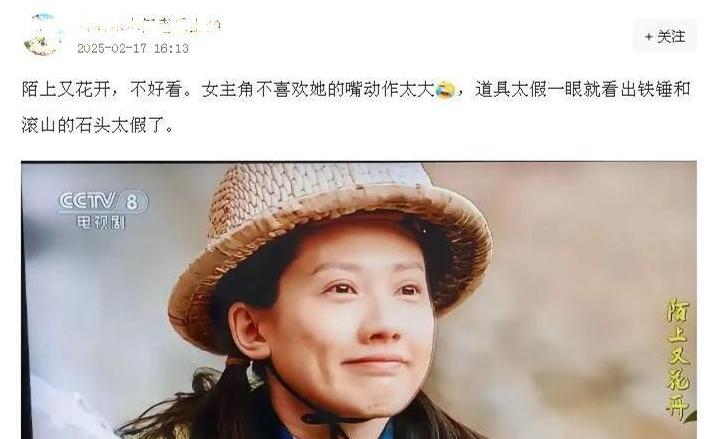The width and height of the screenshot is (716, 439).
Task: Click the 2025-02-17 16:13 timestamp
Action: coord(133,48)
